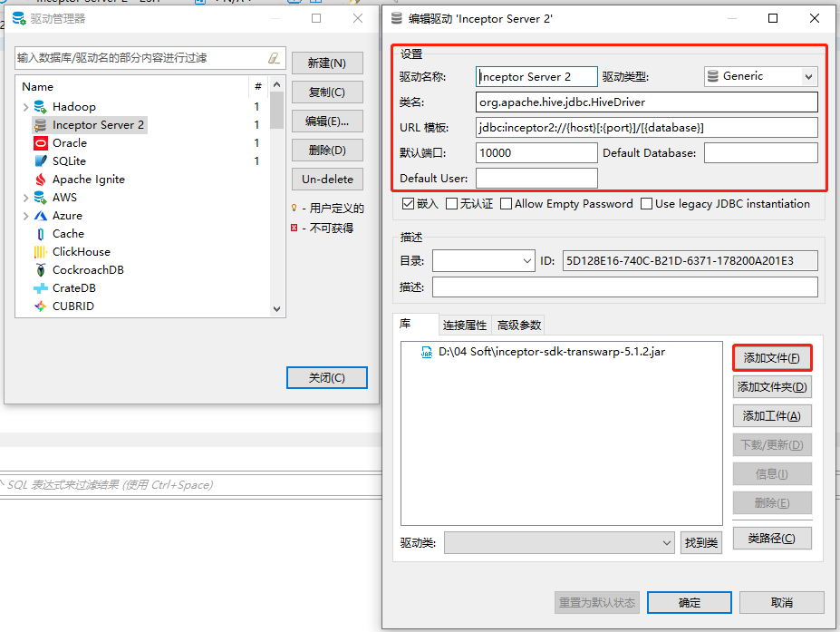Click the 重置为默认状态 button

(597, 602)
